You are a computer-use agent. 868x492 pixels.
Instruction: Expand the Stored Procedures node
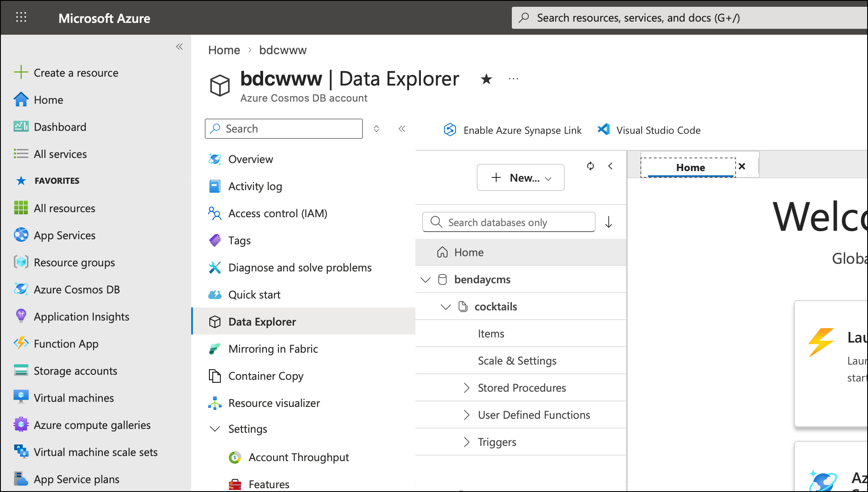tap(467, 387)
